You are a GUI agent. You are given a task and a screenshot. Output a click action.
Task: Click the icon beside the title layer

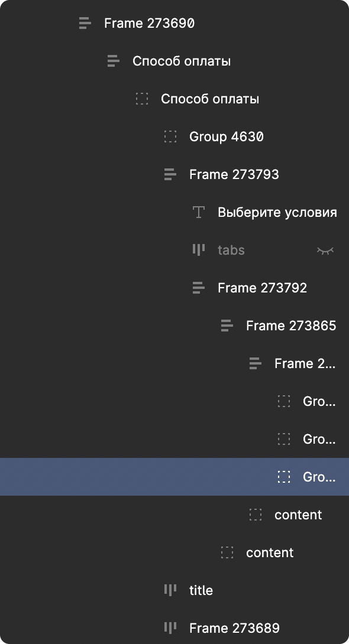pos(170,590)
